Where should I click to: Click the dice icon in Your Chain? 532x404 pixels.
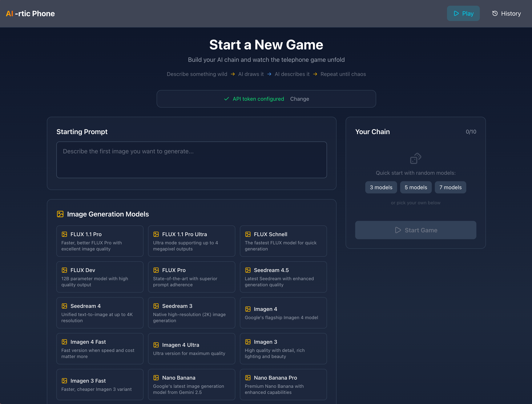415,159
